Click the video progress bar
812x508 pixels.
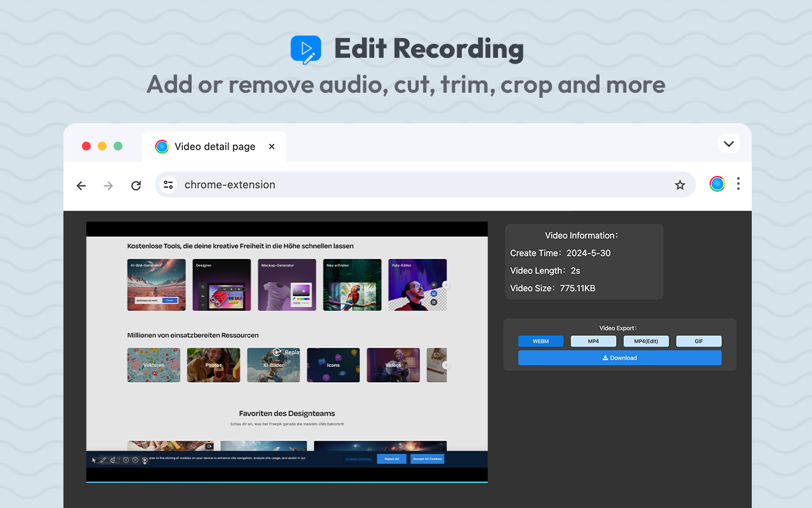[x=287, y=481]
